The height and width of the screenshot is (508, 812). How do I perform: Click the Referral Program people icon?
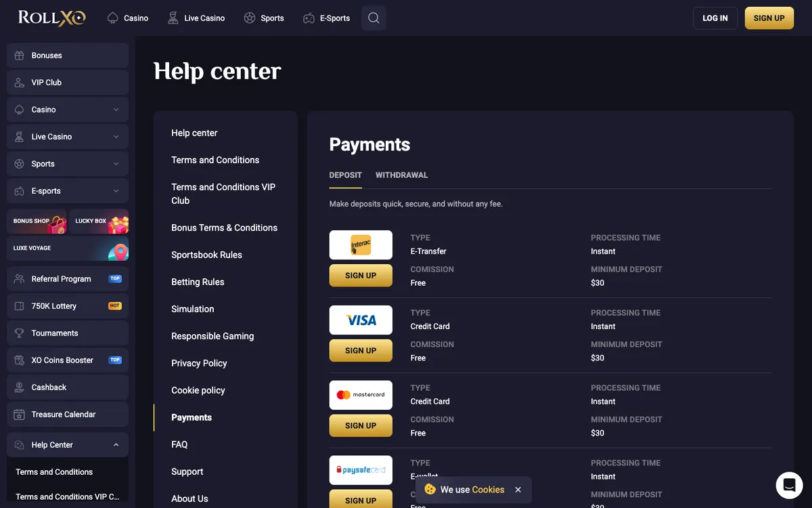coord(19,279)
